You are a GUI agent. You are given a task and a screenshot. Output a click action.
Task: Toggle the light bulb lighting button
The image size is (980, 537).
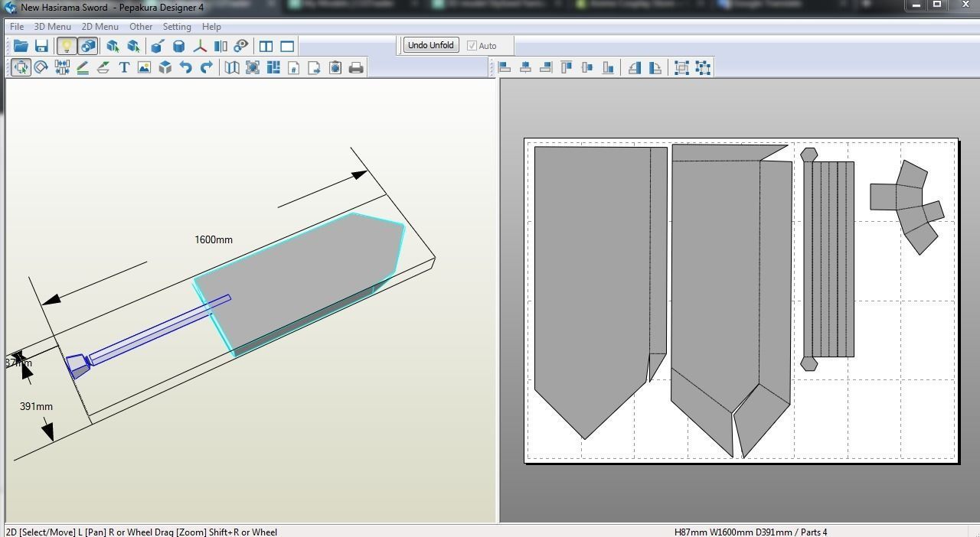pos(67,46)
